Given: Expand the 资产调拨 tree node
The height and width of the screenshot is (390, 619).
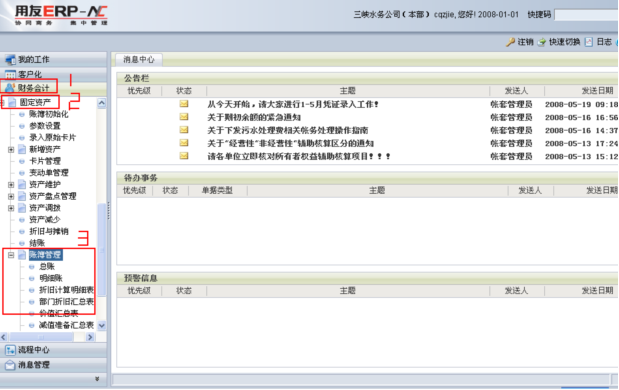Looking at the screenshot, I should [11, 208].
